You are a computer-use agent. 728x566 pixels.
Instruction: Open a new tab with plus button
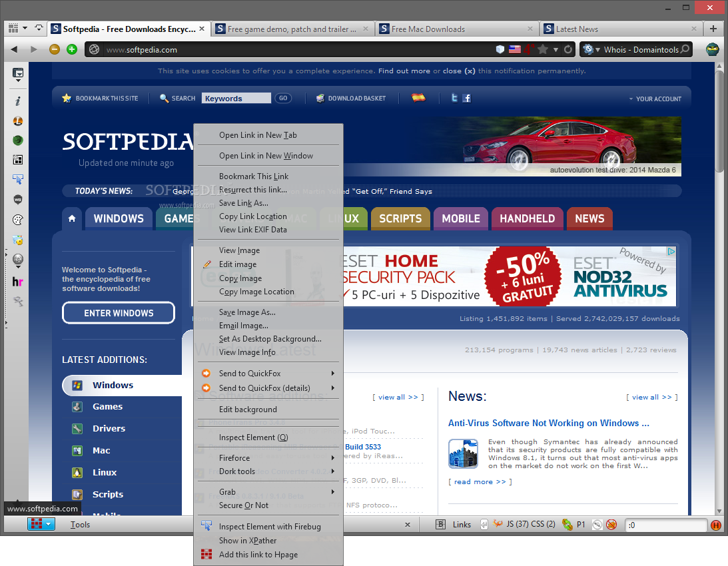coord(713,29)
